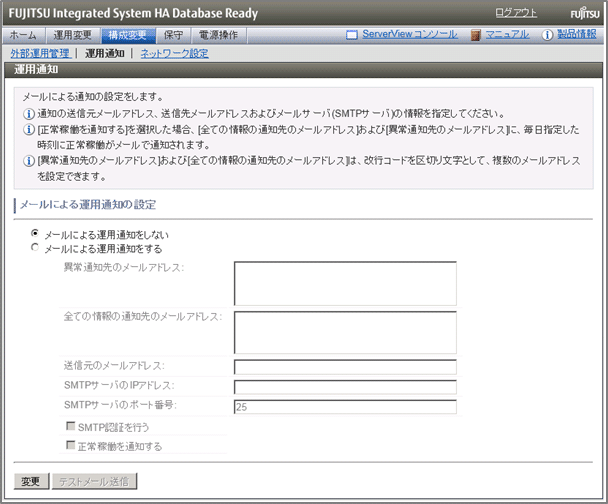Click the 送信元のメールアドレス: label
The height and width of the screenshot is (504, 608).
click(x=114, y=366)
